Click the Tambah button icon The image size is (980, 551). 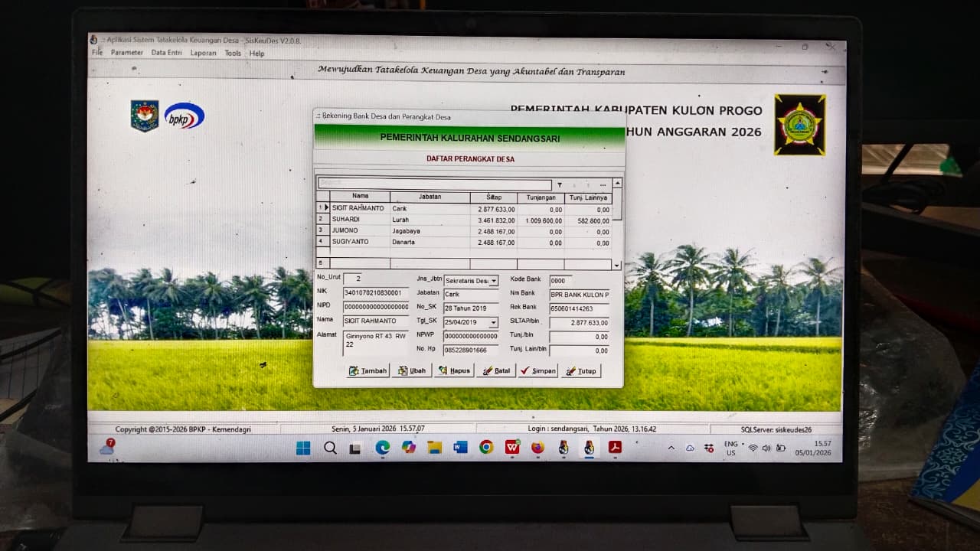click(354, 371)
